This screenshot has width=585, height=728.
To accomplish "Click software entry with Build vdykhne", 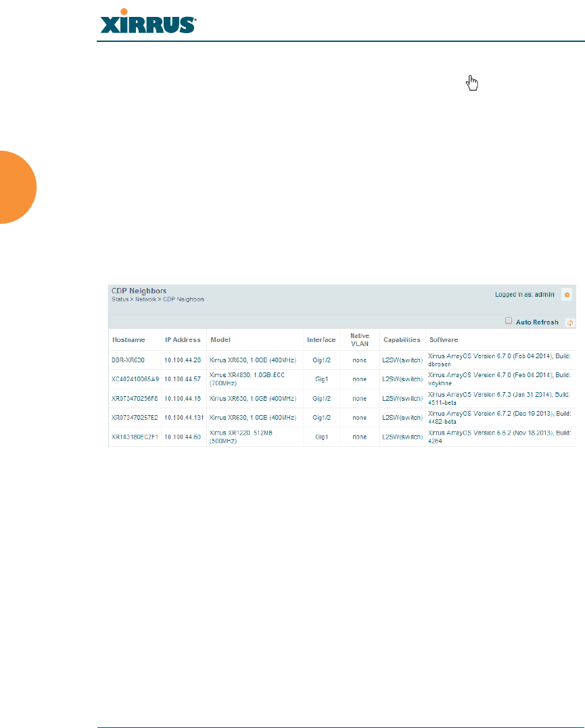I will (x=499, y=379).
